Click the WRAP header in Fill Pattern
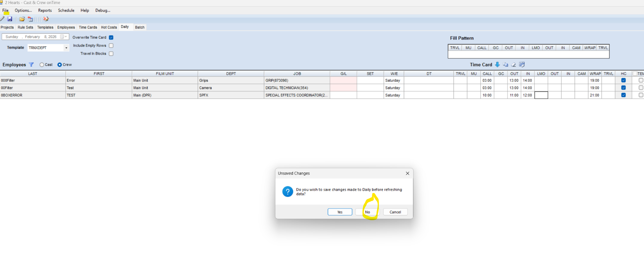Screen dimensions: 644x254 click(590, 48)
